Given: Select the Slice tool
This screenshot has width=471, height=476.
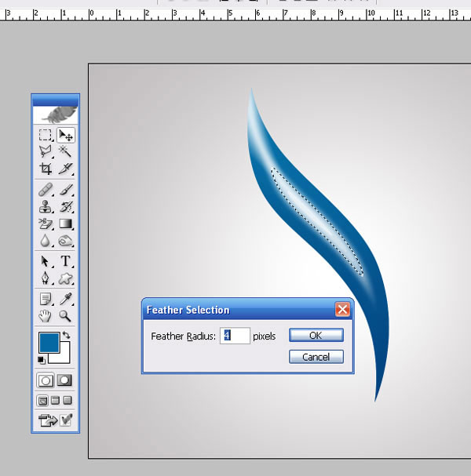Looking at the screenshot, I should coord(65,168).
